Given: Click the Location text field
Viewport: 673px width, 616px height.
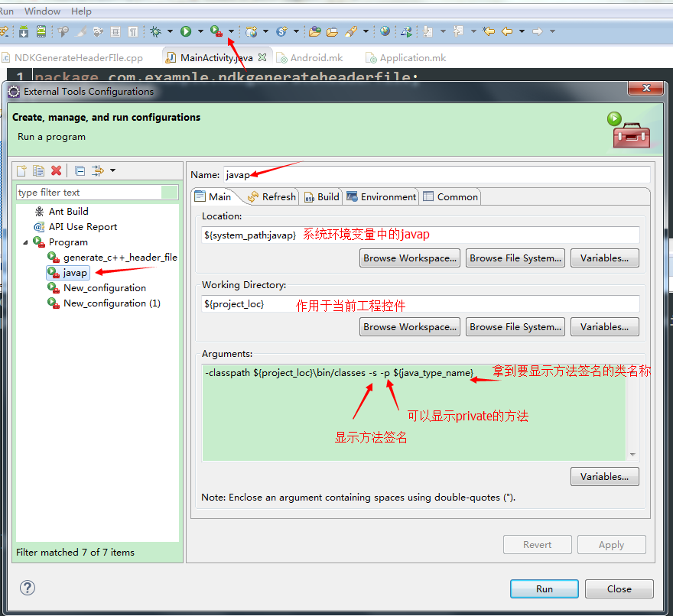Looking at the screenshot, I should click(421, 235).
